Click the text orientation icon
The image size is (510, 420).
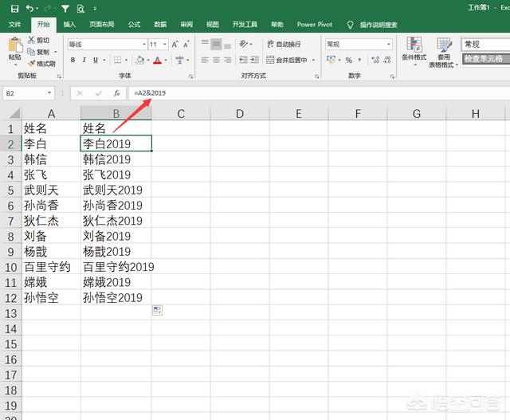[244, 44]
